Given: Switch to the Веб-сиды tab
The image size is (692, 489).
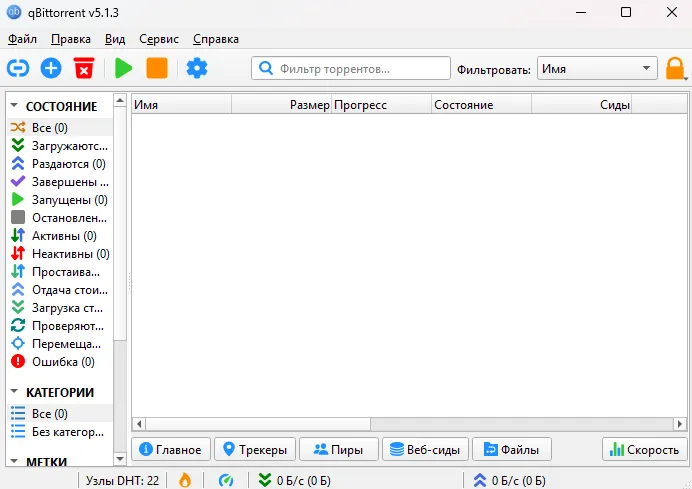Looking at the screenshot, I should point(425,449).
